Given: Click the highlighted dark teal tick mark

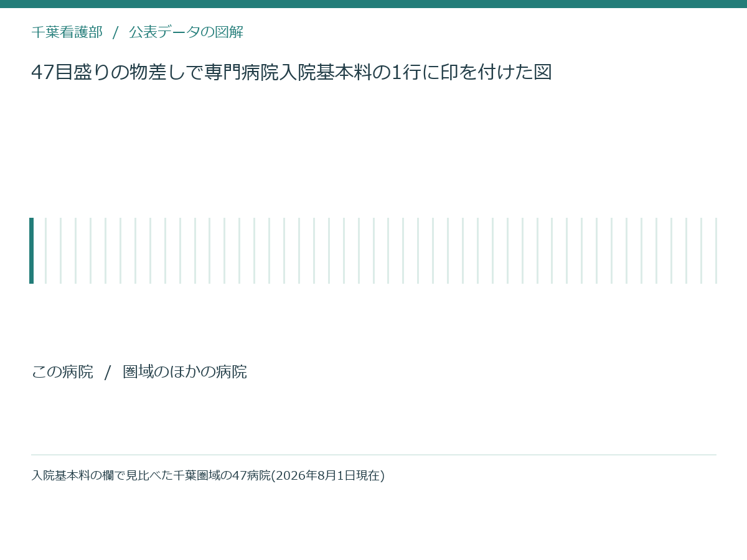Looking at the screenshot, I should [x=31, y=251].
